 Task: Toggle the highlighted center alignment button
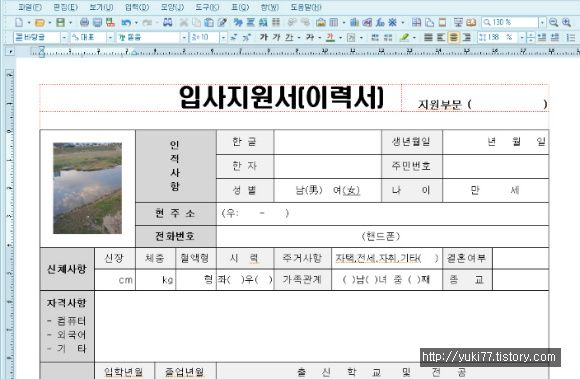pyautogui.click(x=454, y=37)
